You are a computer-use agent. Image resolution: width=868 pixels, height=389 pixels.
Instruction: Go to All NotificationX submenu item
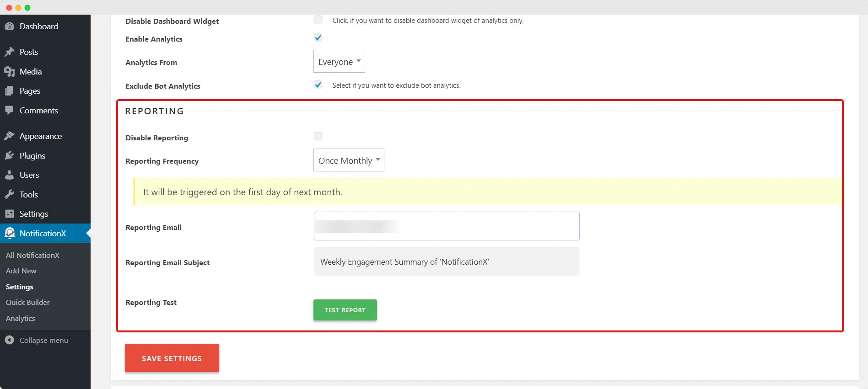32,256
